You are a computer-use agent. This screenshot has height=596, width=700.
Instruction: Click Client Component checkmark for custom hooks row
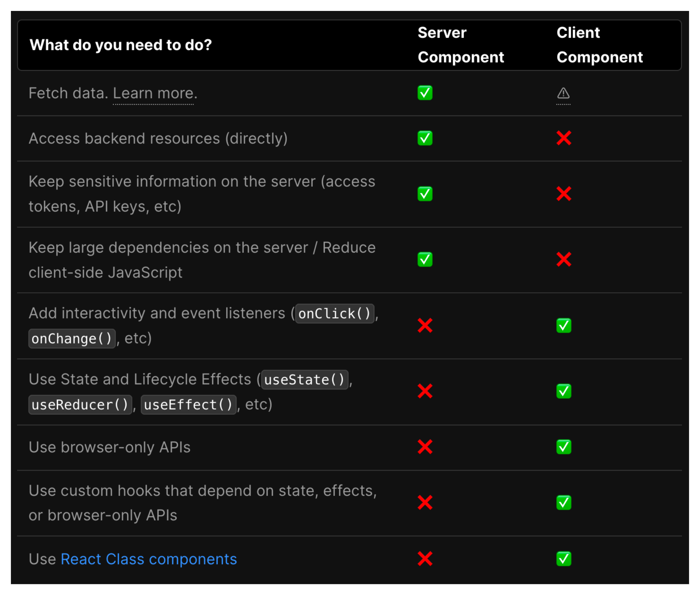pyautogui.click(x=564, y=503)
